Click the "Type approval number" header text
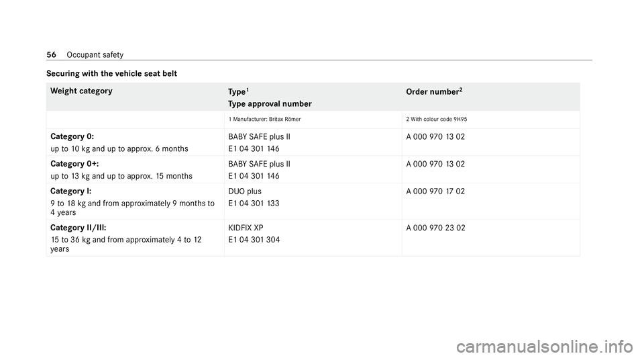Viewport: 644px width, 358px height. click(x=268, y=103)
